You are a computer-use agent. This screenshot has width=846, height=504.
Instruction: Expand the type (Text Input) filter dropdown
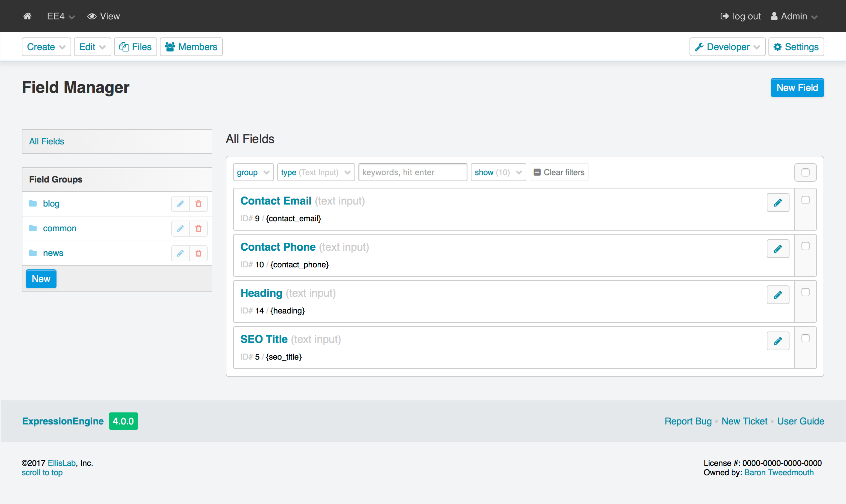pos(315,172)
